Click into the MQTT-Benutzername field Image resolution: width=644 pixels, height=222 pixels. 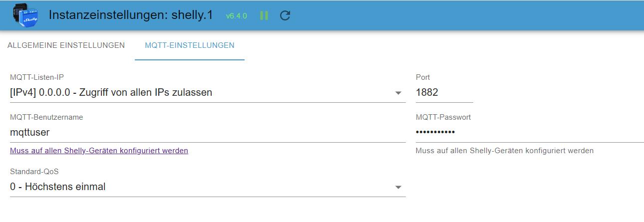[x=208, y=133]
